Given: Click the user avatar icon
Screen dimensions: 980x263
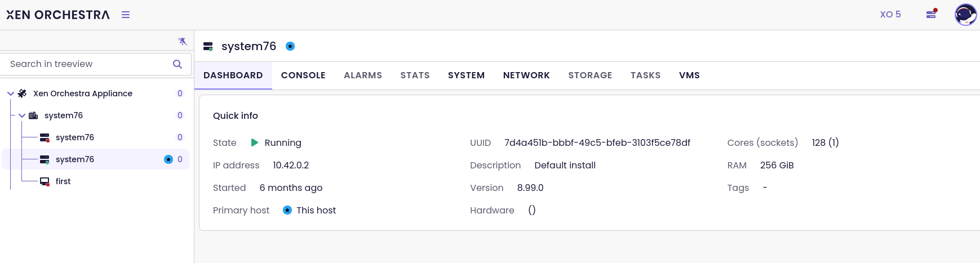Looking at the screenshot, I should click(x=965, y=15).
